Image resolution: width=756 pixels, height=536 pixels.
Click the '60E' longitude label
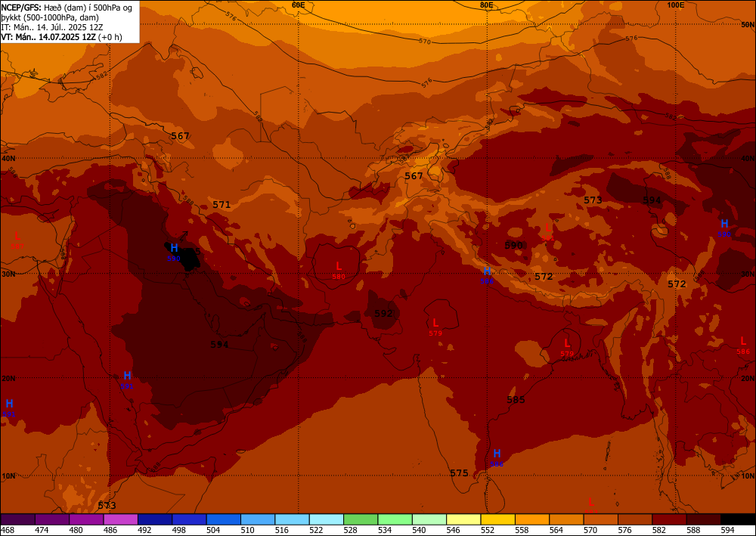299,5
